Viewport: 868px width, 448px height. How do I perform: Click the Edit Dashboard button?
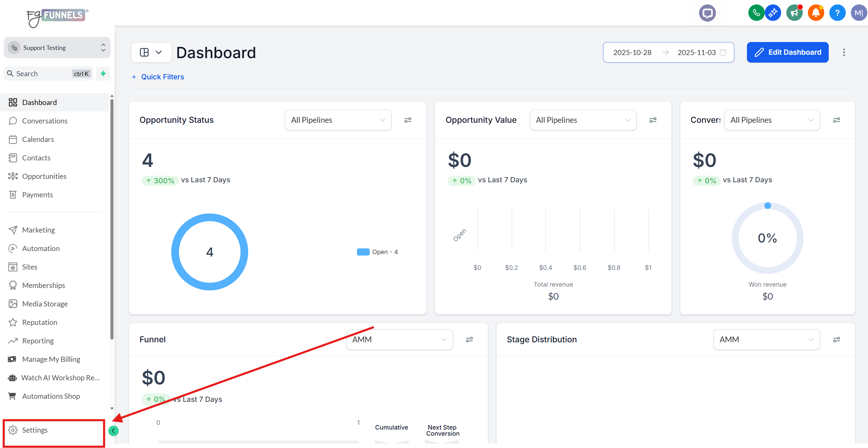point(787,52)
